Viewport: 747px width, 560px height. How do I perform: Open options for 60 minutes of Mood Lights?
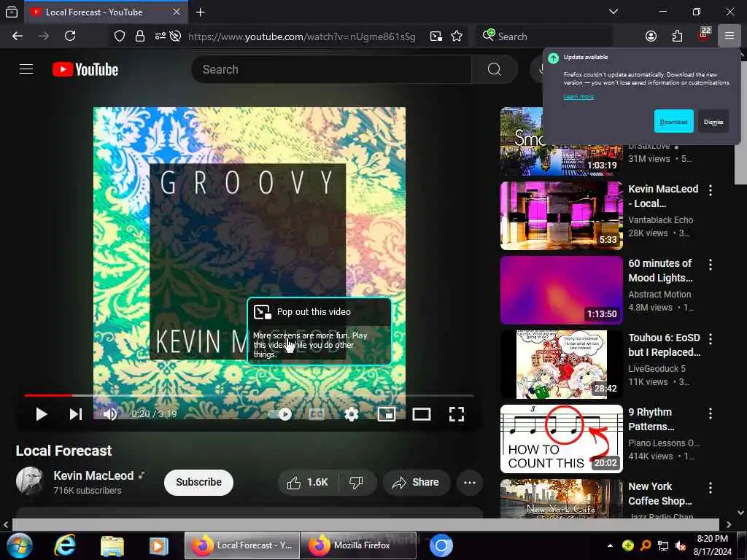tap(711, 265)
